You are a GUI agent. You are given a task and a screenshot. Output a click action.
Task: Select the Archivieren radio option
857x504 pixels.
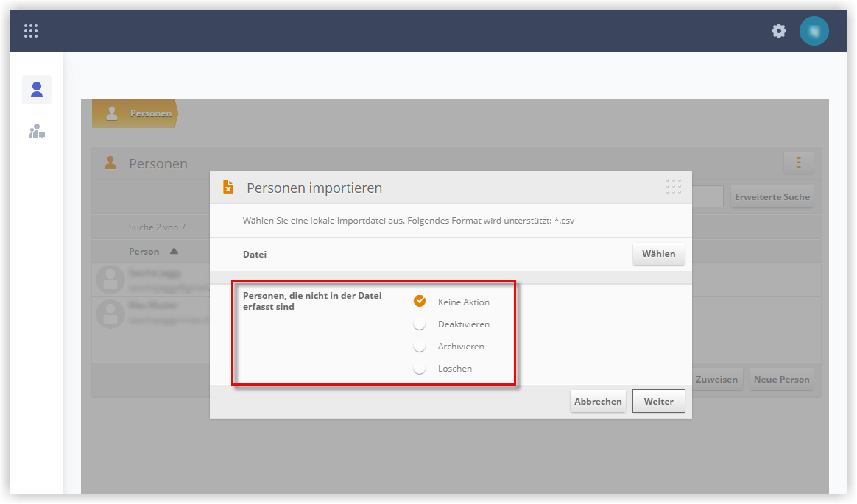point(420,347)
